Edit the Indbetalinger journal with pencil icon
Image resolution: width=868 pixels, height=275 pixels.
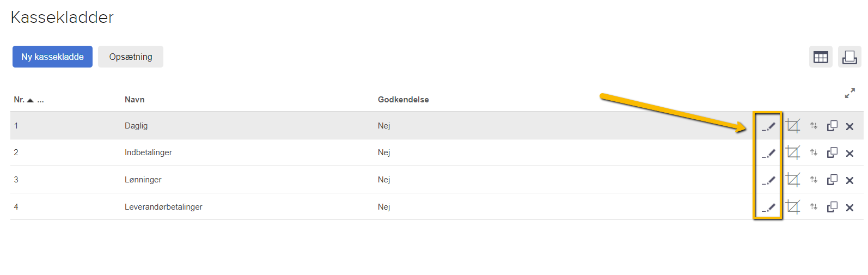768,153
